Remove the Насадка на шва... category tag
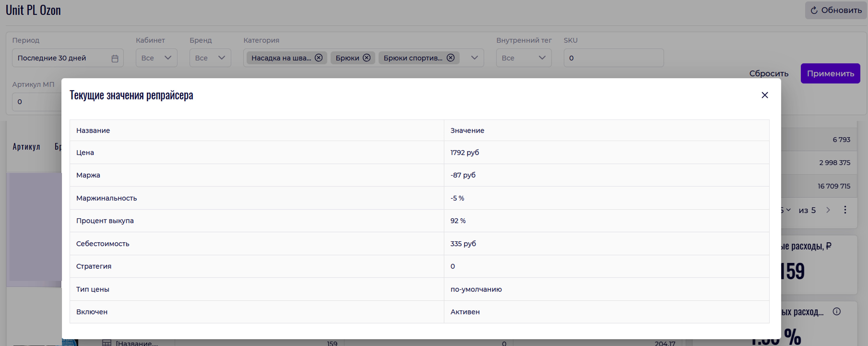The width and height of the screenshot is (868, 346). point(318,58)
